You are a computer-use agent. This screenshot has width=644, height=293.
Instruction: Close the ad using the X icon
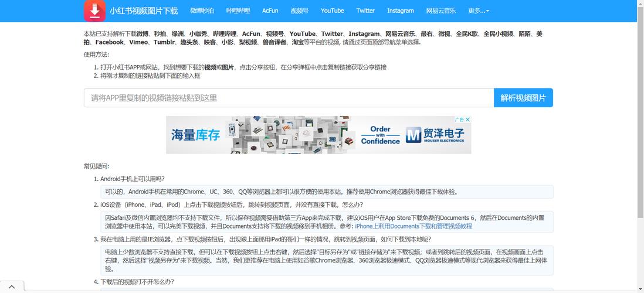coord(467,120)
